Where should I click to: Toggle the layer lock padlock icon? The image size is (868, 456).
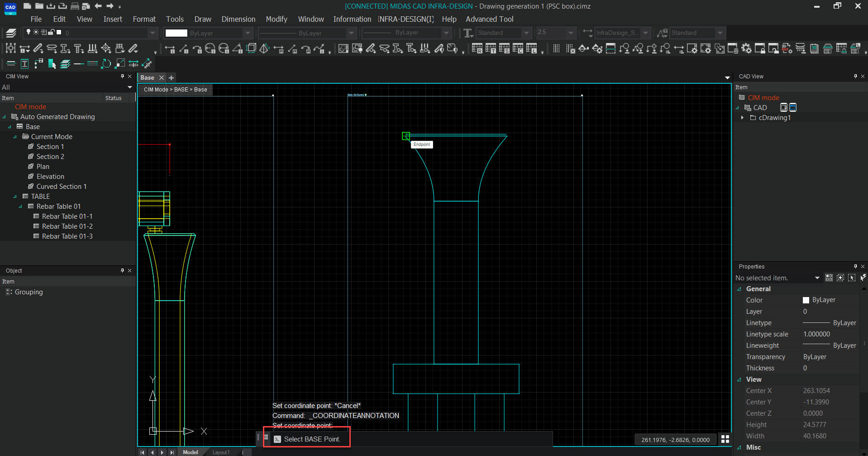click(52, 32)
